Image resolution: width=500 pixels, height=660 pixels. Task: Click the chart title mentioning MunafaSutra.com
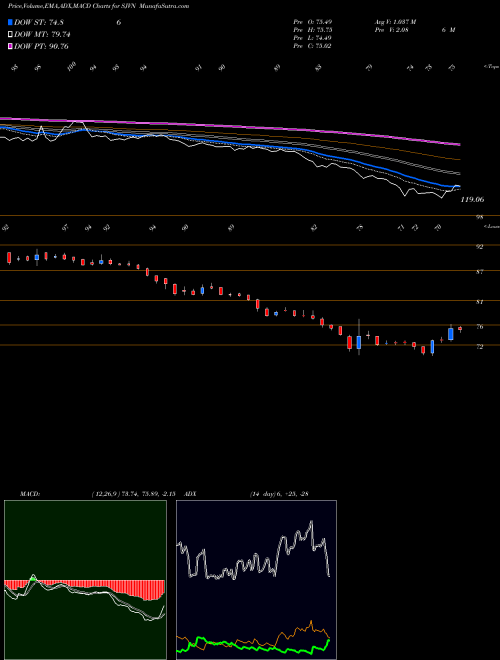[98, 6]
